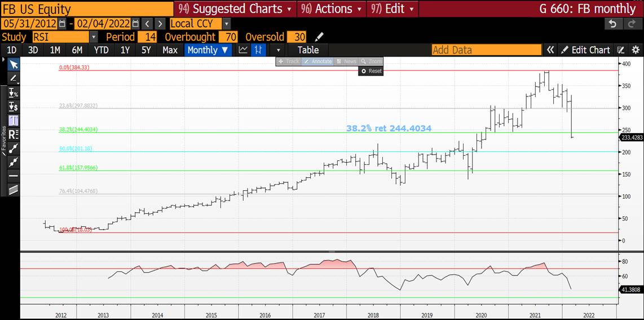Click the 23.6%(297.8832) Fibonacci label
This screenshot has width=644, height=320.
[78, 106]
